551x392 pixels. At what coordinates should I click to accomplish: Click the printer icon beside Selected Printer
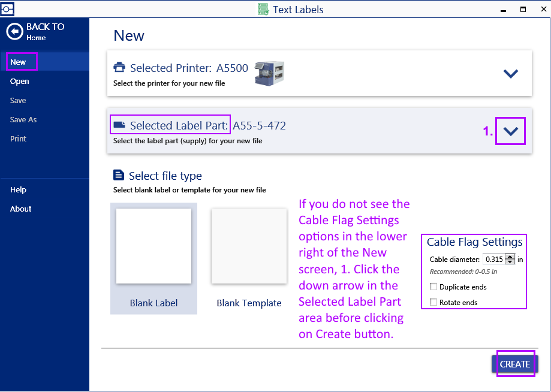coord(120,68)
